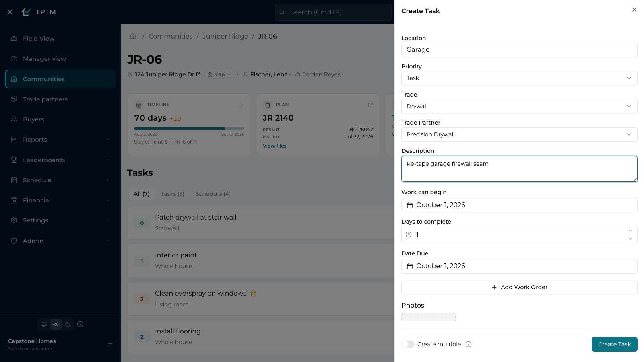Click the TPTM logo icon
This screenshot has height=362, width=644.
26,12
